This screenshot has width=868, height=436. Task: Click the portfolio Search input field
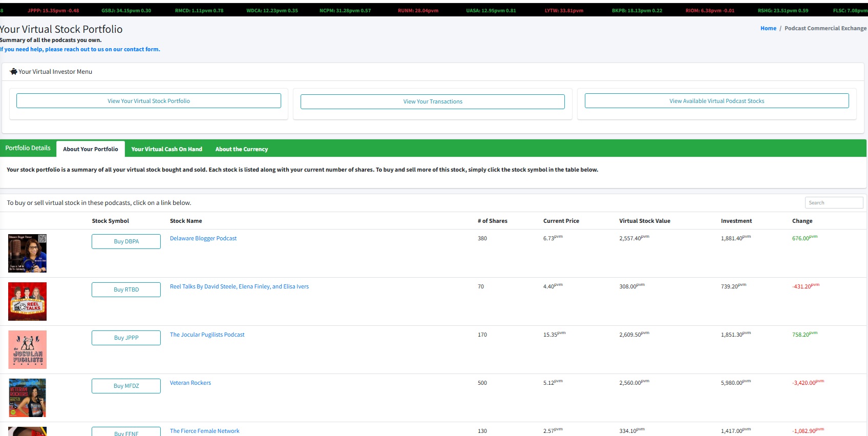pos(834,203)
